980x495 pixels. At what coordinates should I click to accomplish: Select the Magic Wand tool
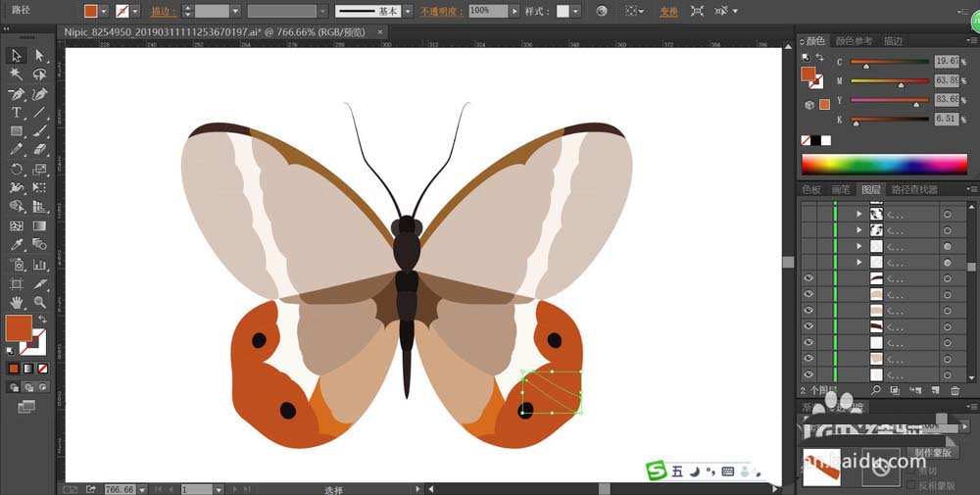[17, 74]
